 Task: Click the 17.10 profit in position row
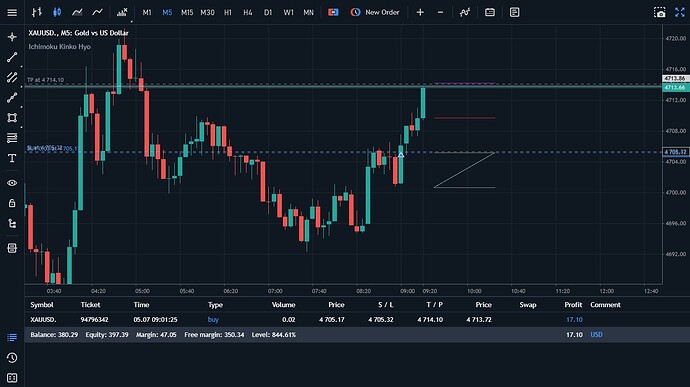click(x=574, y=320)
